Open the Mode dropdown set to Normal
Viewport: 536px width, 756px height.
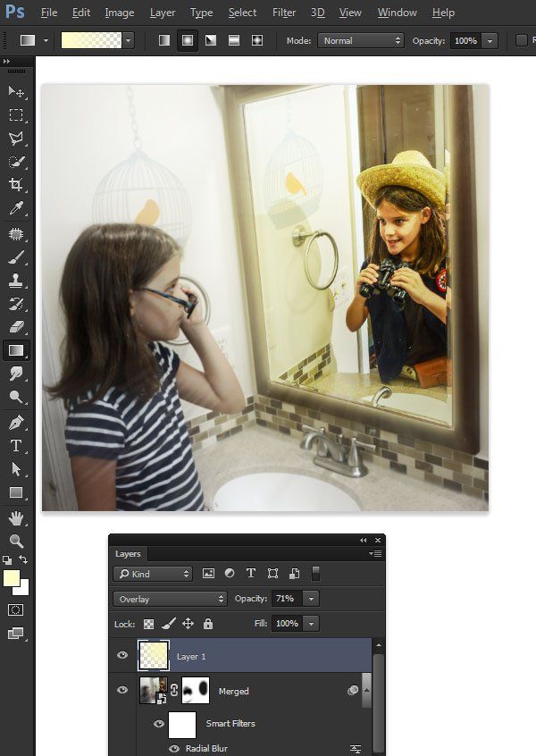tap(361, 40)
